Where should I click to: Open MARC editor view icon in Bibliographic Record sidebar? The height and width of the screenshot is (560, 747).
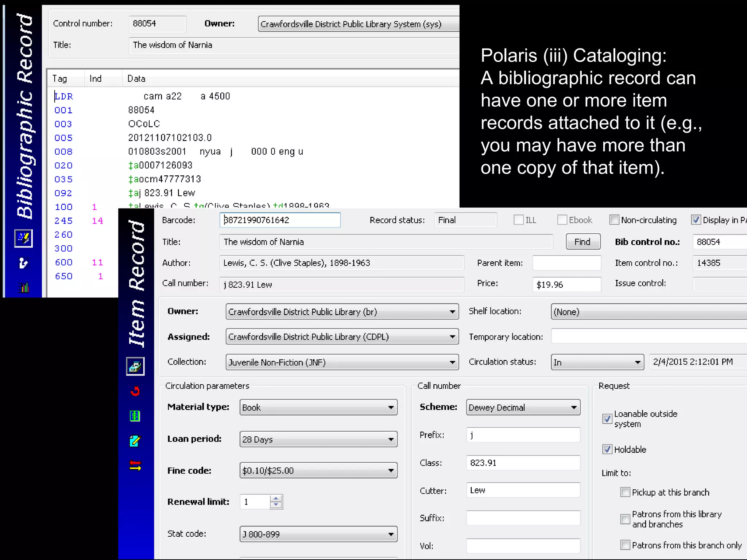coord(24,238)
